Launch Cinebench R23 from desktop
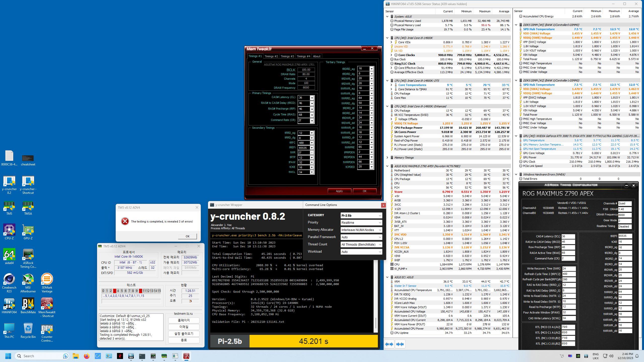This screenshot has width=644, height=362. coord(9,283)
